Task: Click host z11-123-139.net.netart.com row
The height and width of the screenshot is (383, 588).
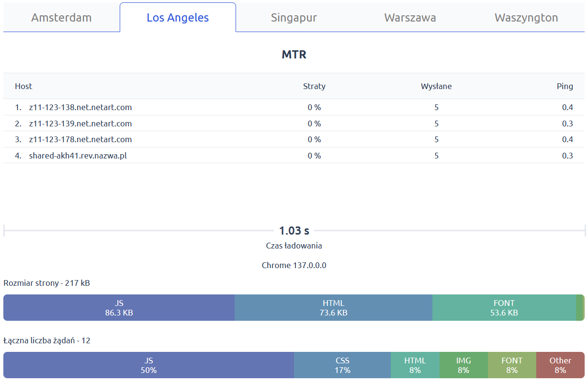Action: pos(80,124)
